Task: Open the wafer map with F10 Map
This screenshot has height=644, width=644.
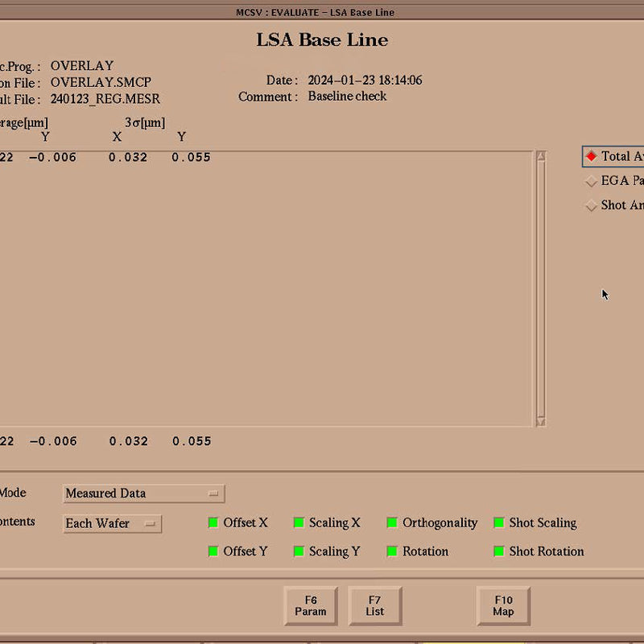Action: 502,605
